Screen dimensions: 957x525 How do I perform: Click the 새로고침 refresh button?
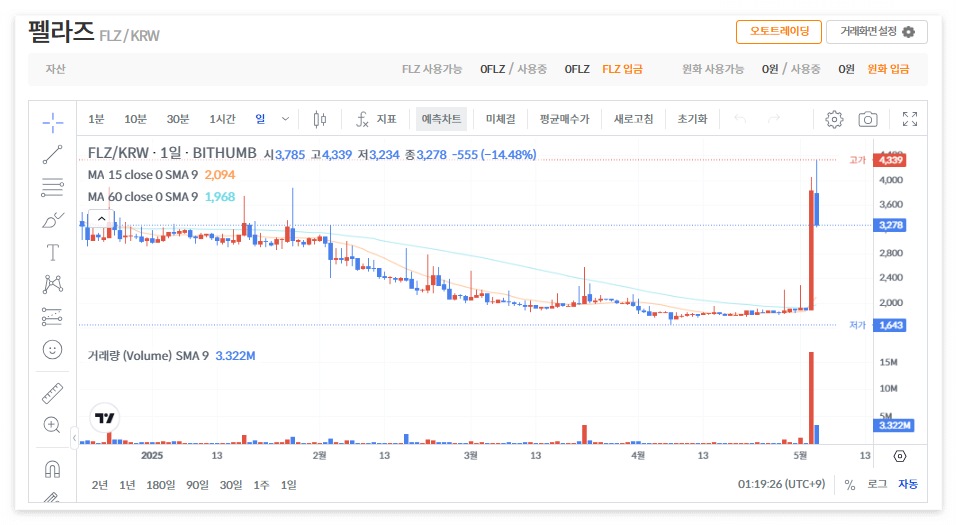pos(634,119)
